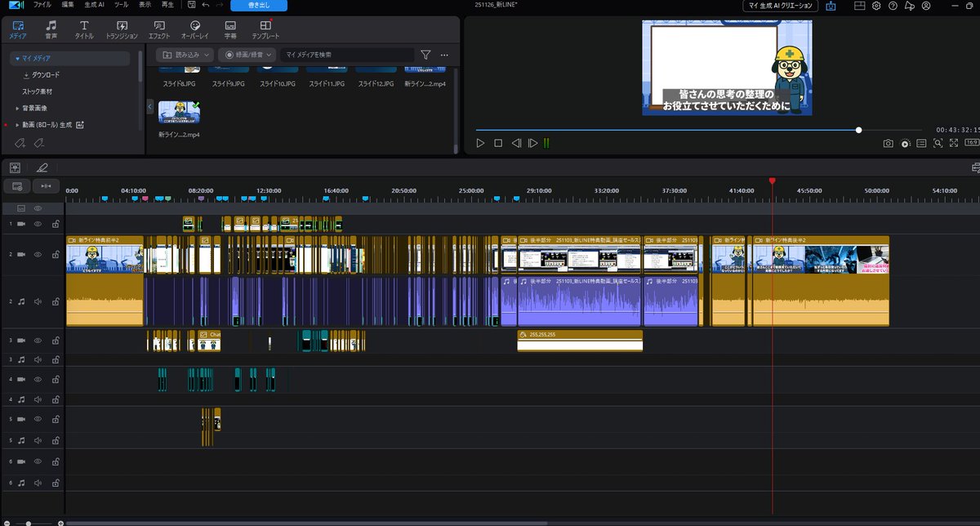The image size is (980, 526).
Task: Open the オーバーレイ overlay room
Action: coord(195,29)
